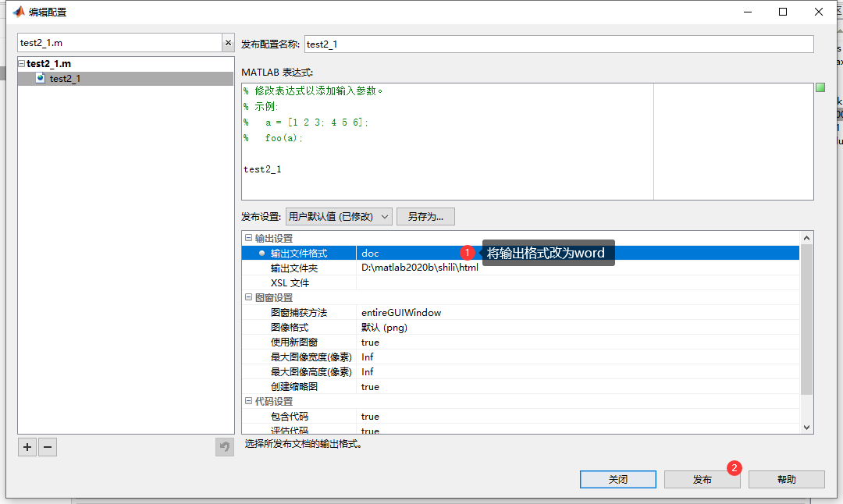The image size is (843, 504).
Task: Clear the test2_1.m search field
Action: click(228, 42)
